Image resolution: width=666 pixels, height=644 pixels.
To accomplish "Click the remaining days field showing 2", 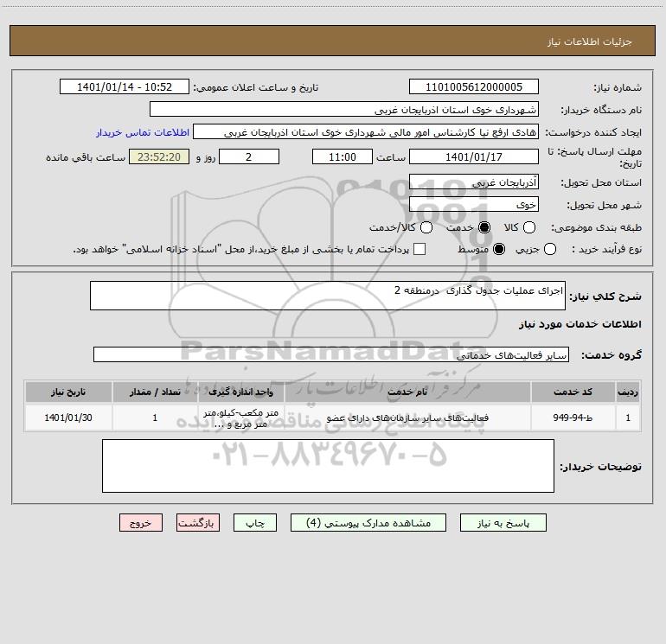I will click(249, 156).
